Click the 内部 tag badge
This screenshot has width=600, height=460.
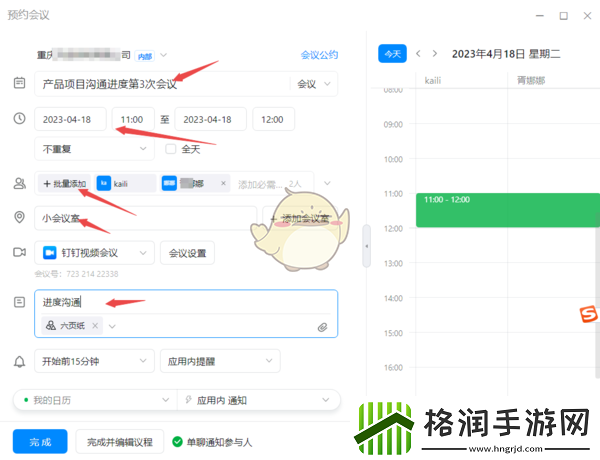[x=145, y=56]
